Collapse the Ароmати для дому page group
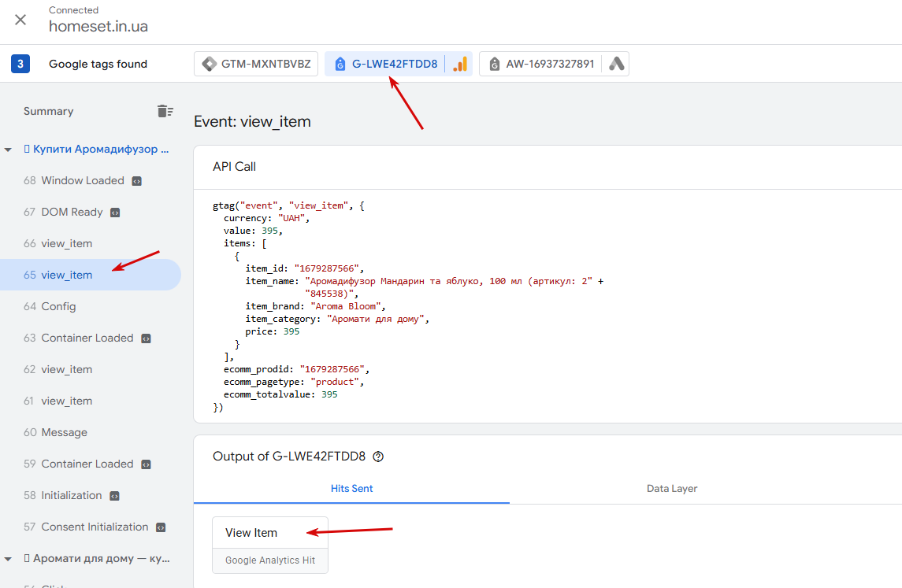Image resolution: width=902 pixels, height=588 pixels. coord(8,559)
